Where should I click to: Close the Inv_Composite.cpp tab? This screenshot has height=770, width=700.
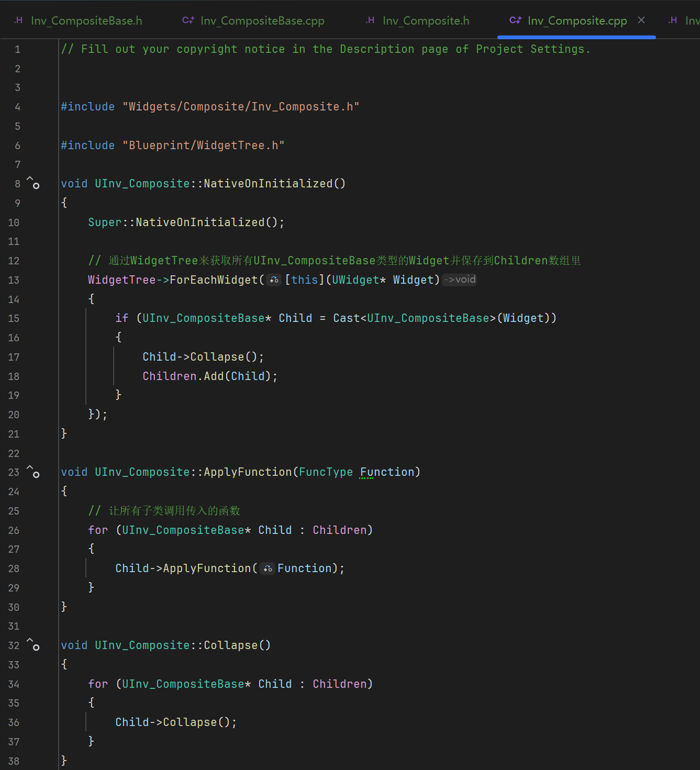pyautogui.click(x=641, y=20)
